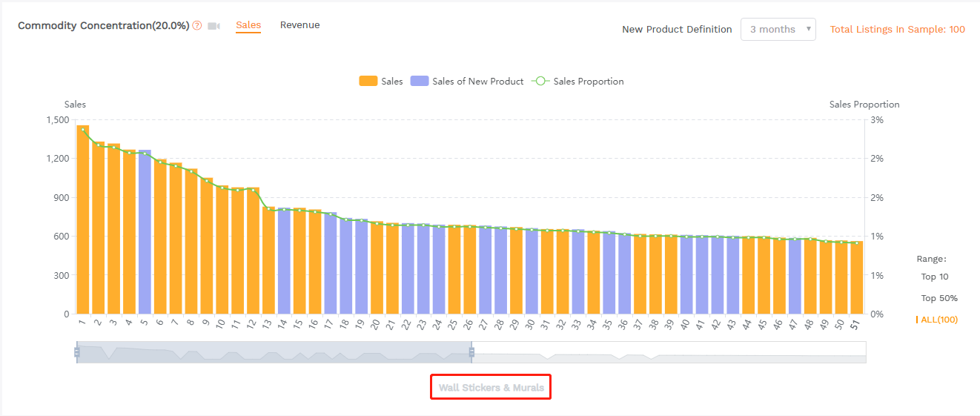Click the left zoom slider handle

click(77, 352)
